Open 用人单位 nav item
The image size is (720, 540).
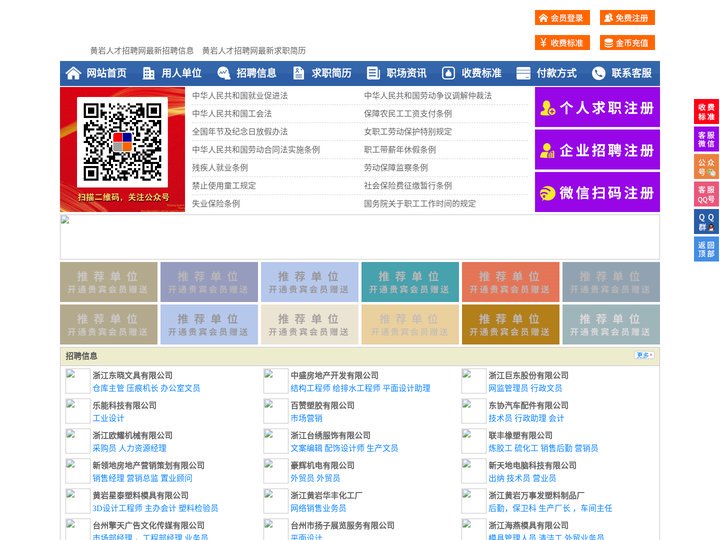pos(181,73)
